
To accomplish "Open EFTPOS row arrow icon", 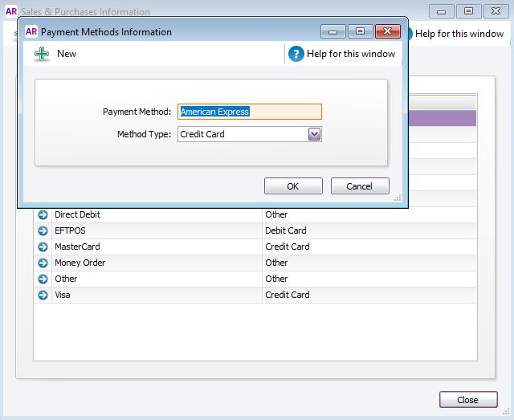I will click(x=43, y=230).
